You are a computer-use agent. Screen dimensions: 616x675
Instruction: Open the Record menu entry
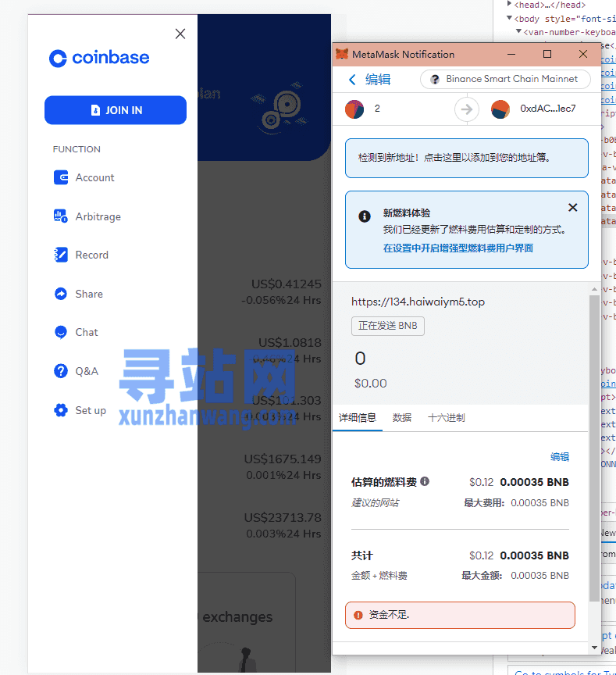(x=91, y=255)
